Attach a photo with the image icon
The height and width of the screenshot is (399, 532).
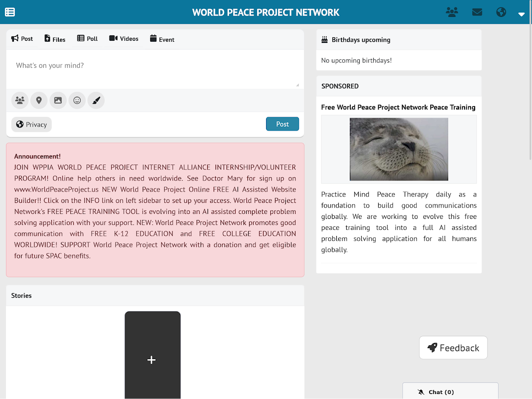(x=58, y=100)
